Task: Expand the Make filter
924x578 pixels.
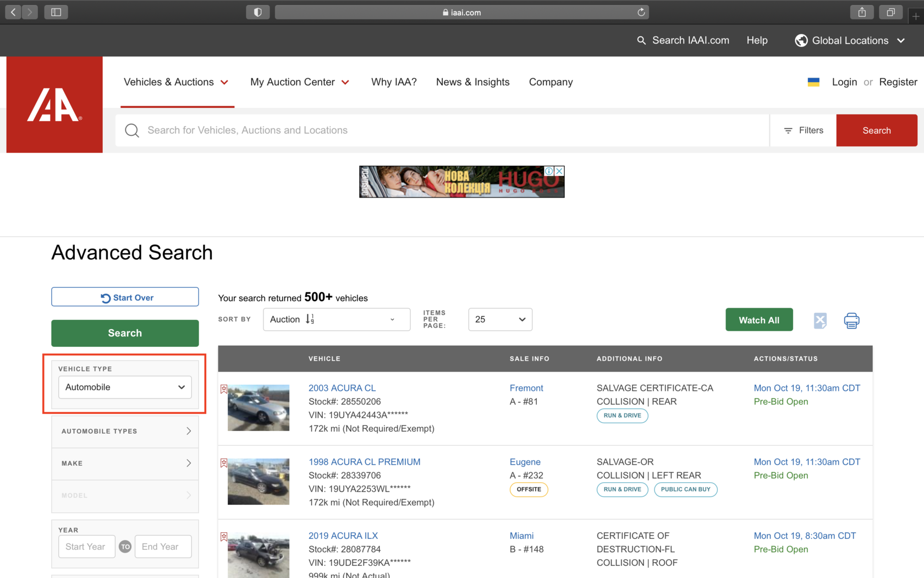Action: [125, 464]
